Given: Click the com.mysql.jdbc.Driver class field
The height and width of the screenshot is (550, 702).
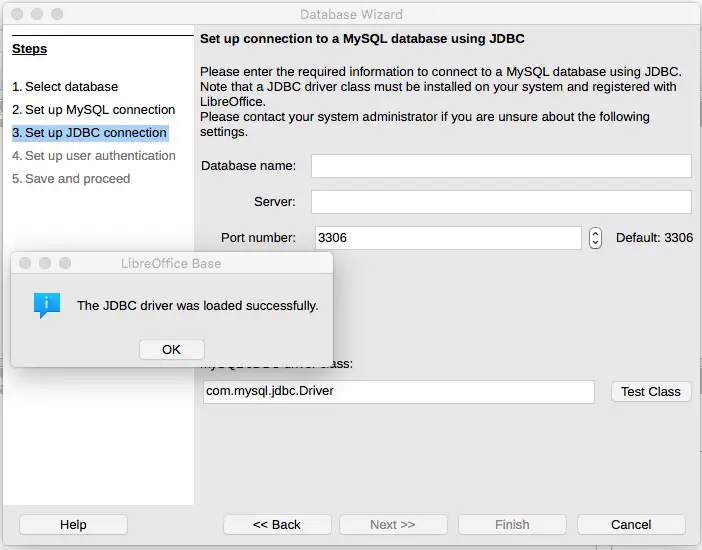Looking at the screenshot, I should 398,391.
